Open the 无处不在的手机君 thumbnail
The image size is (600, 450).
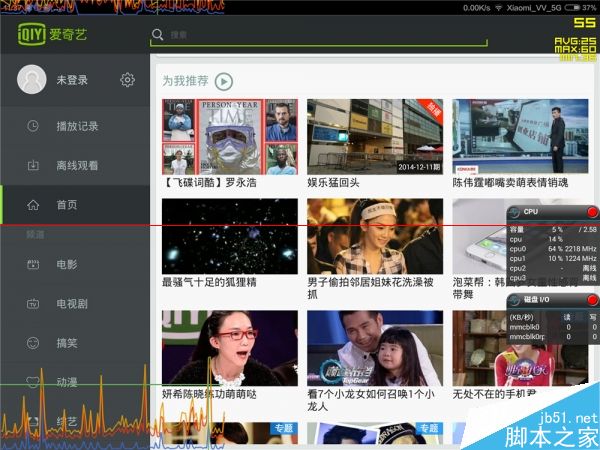[520, 348]
